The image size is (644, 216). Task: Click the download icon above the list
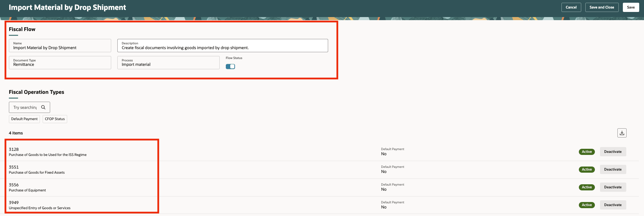pyautogui.click(x=622, y=133)
